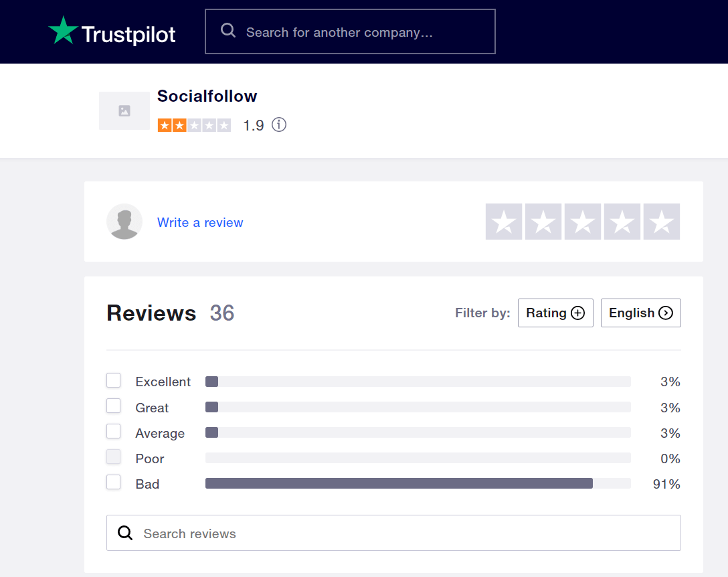Rate one star in the review box
Viewport: 728px width, 577px height.
click(x=504, y=222)
